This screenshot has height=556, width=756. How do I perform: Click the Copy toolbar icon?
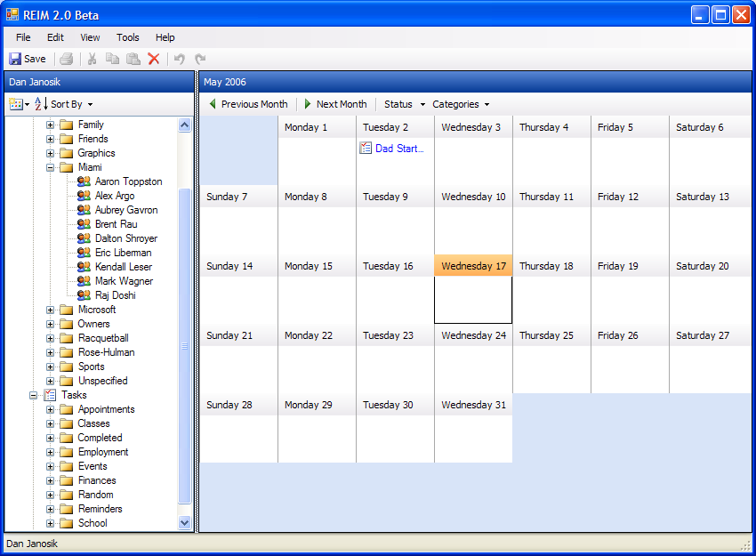point(112,59)
